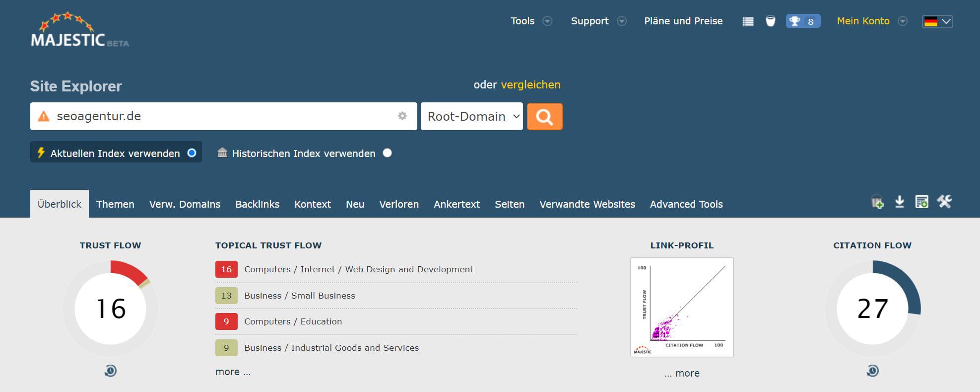Click the vergleichen link
Screen dimensions: 980x392
tap(530, 84)
